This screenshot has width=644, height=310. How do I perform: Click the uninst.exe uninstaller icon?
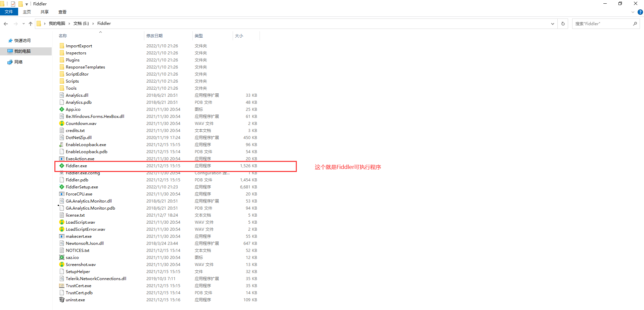pyautogui.click(x=62, y=300)
